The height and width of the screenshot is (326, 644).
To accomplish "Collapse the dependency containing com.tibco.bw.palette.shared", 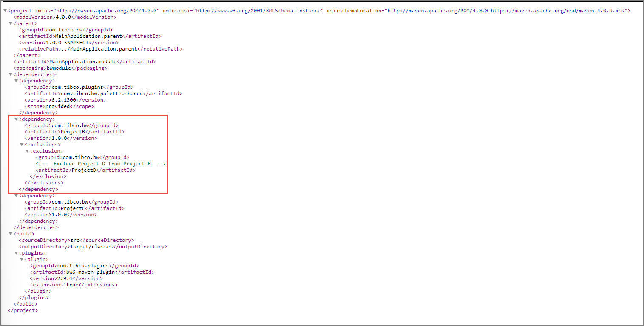I will 16,81.
